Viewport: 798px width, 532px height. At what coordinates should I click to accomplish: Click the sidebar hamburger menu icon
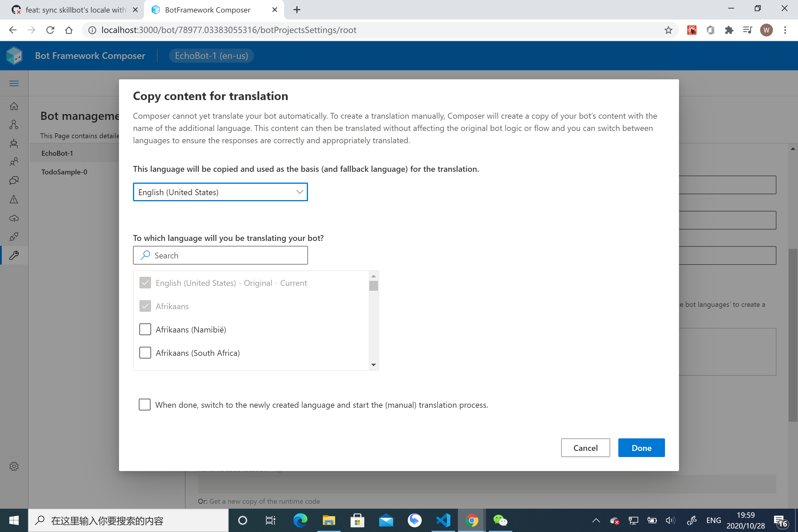coord(14,83)
